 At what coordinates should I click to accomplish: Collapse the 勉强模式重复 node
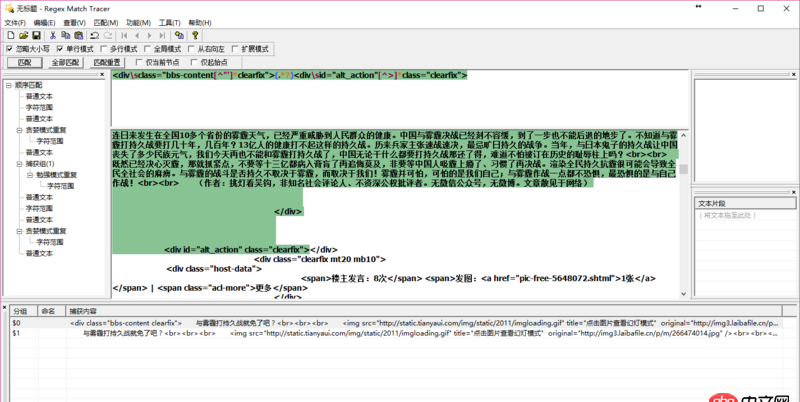point(30,175)
